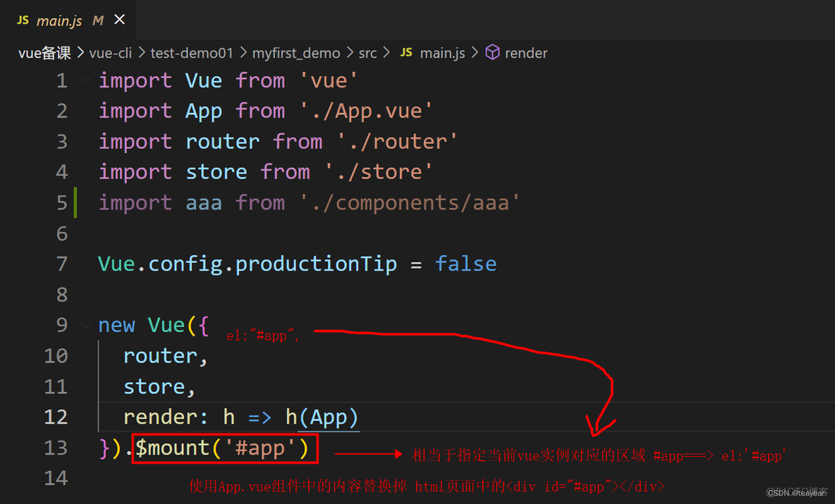835x504 pixels.
Task: Click './App.vue' import path
Action: pyautogui.click(x=366, y=111)
